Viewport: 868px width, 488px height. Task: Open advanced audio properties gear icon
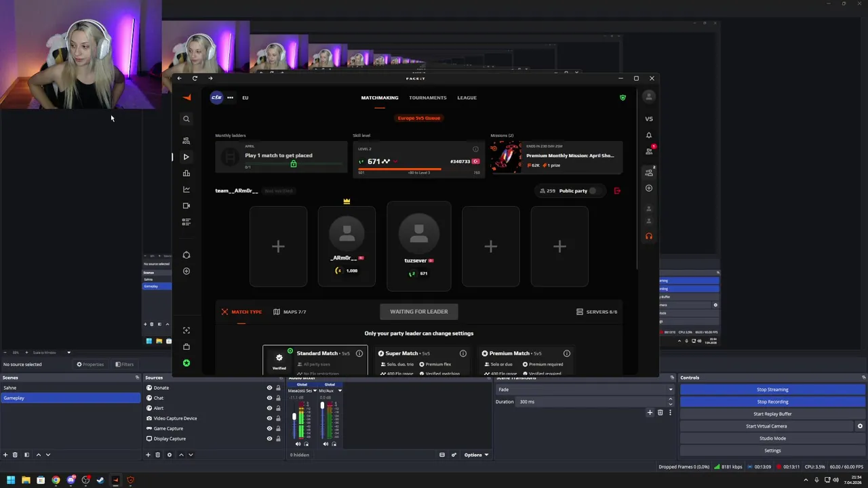pyautogui.click(x=454, y=455)
